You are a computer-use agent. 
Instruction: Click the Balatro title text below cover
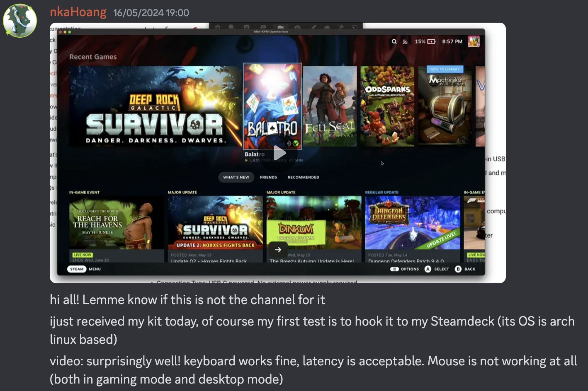click(255, 154)
